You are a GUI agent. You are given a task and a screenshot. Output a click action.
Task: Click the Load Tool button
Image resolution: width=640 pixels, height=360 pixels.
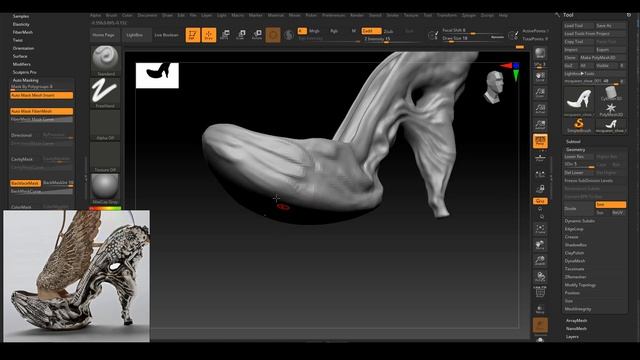point(579,26)
